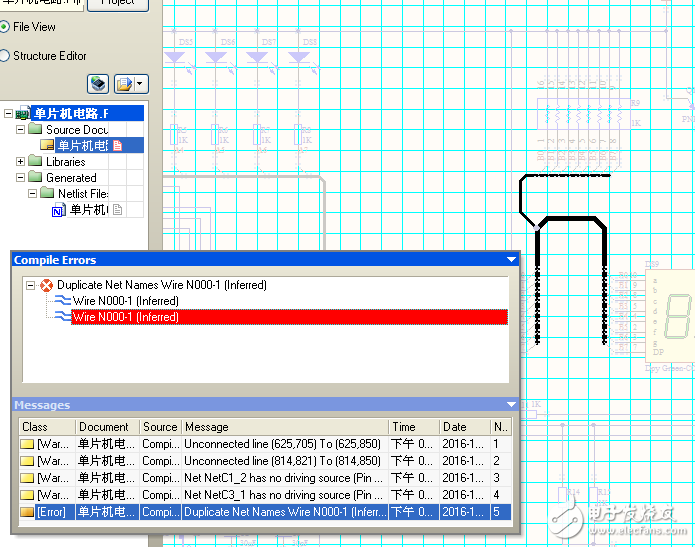The height and width of the screenshot is (547, 695).
Task: Collapse the Source Documents tree node
Action: click(21, 130)
